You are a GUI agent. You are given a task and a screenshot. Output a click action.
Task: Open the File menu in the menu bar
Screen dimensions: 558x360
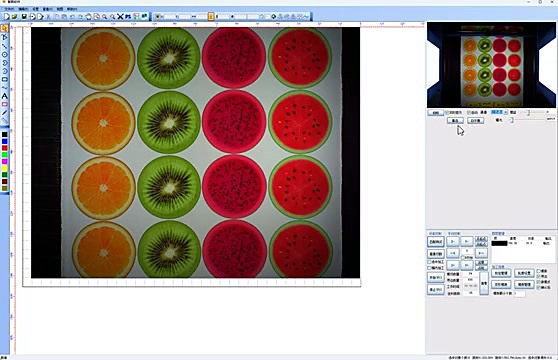click(9, 9)
